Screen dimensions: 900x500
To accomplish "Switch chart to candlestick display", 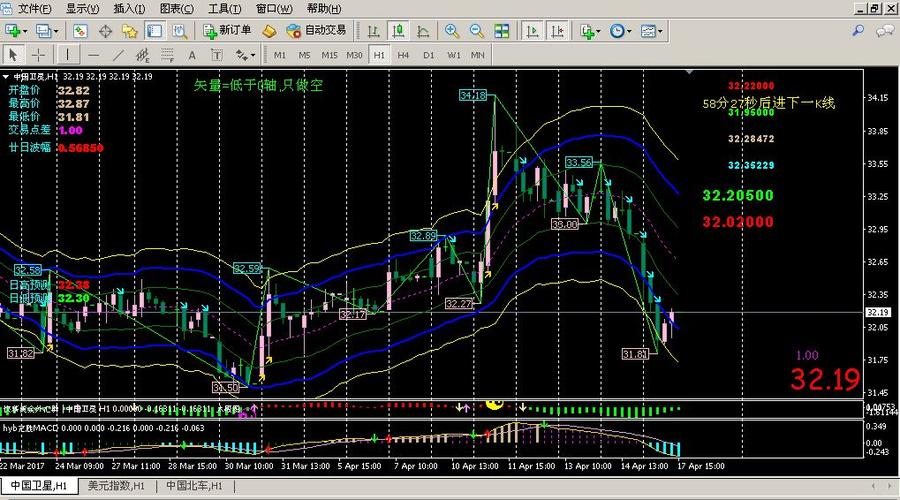I will pos(398,31).
